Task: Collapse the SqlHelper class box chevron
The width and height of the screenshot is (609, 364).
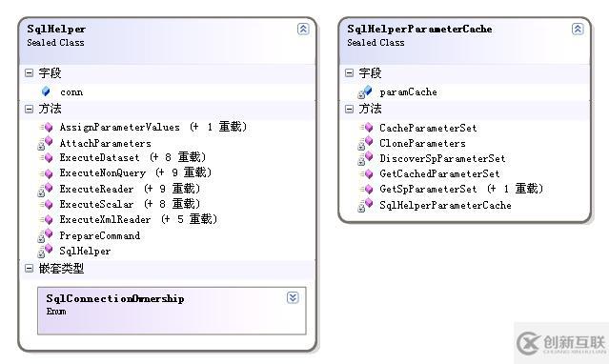Action: 303,29
